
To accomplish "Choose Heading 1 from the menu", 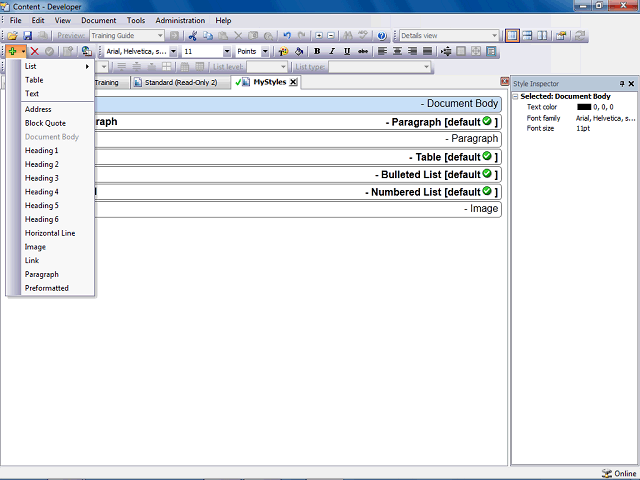I will (57, 151).
